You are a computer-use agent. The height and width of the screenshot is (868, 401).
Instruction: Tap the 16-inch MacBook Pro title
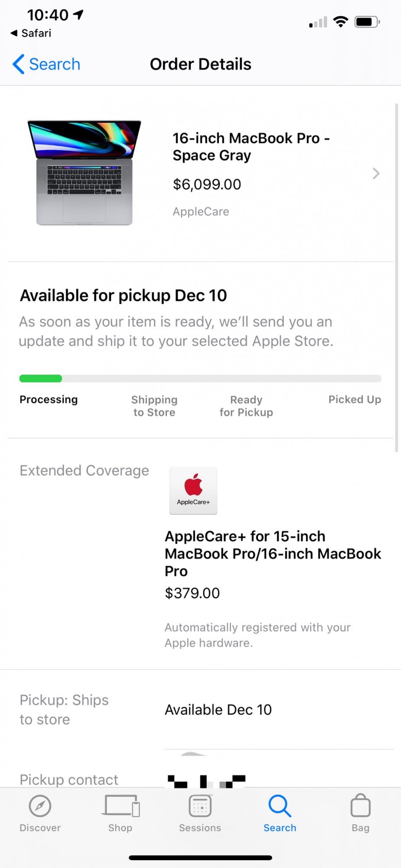(251, 147)
